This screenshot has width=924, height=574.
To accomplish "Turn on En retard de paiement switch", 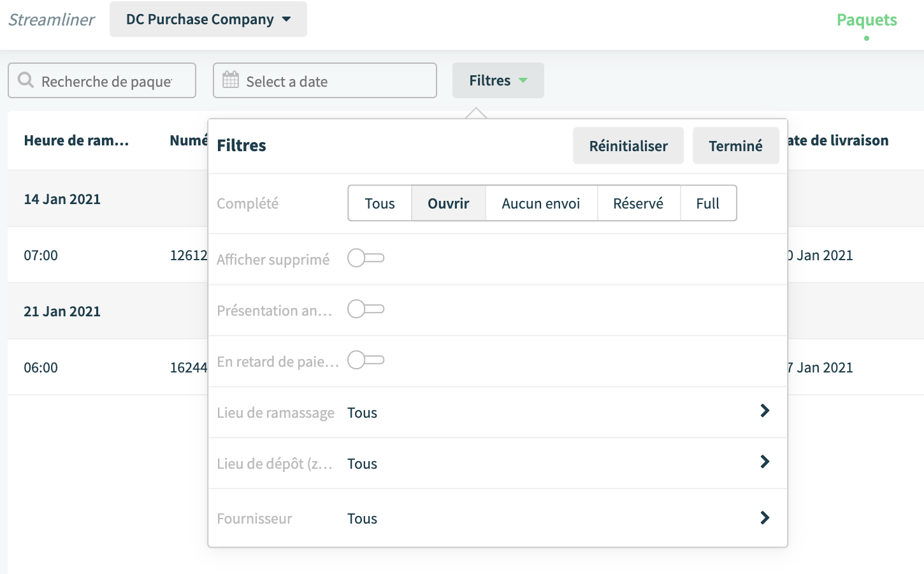I will coord(366,360).
